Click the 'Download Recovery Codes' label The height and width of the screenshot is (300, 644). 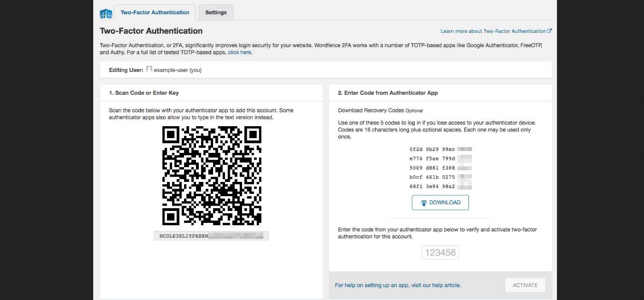coord(371,110)
